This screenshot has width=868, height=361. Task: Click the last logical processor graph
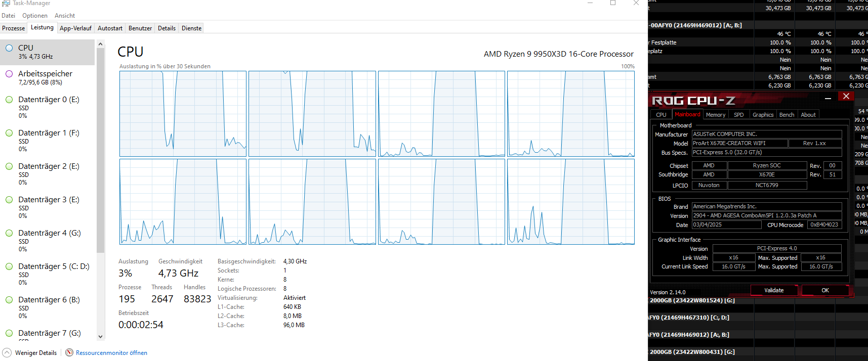[x=571, y=202]
